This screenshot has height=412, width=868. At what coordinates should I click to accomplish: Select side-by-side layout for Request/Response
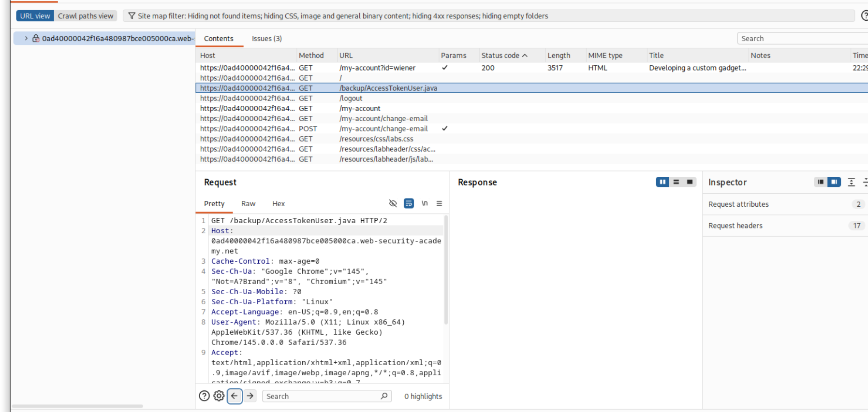pyautogui.click(x=662, y=182)
